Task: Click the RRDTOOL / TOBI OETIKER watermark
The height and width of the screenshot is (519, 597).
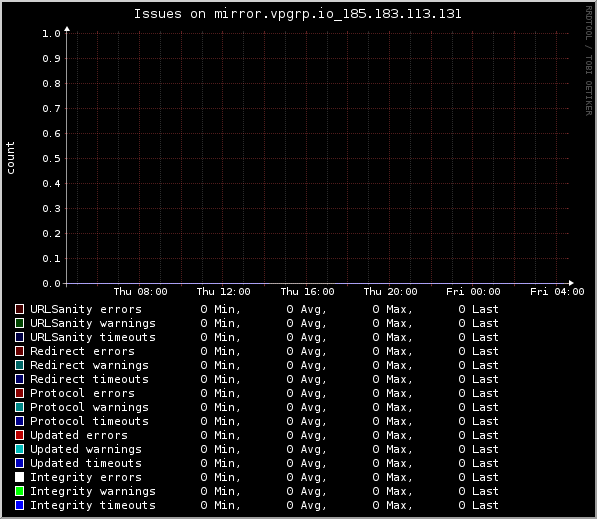Action: point(589,61)
